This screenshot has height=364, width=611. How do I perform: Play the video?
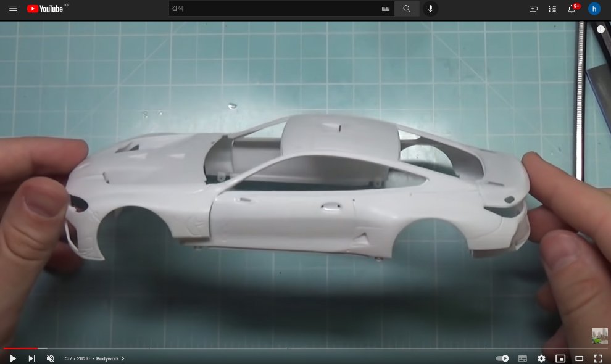(x=12, y=358)
